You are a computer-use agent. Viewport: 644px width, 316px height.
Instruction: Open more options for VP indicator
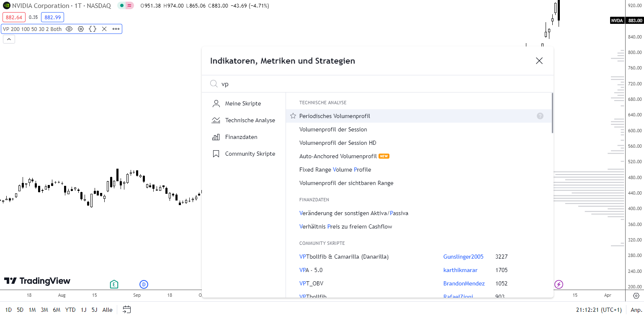[x=116, y=29]
